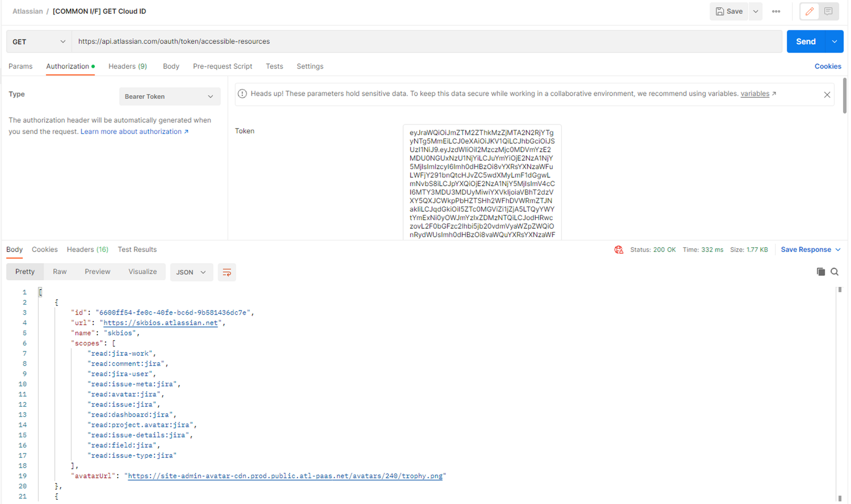Switch to the Pre-request Script tab
The width and height of the screenshot is (851, 504).
(x=222, y=66)
